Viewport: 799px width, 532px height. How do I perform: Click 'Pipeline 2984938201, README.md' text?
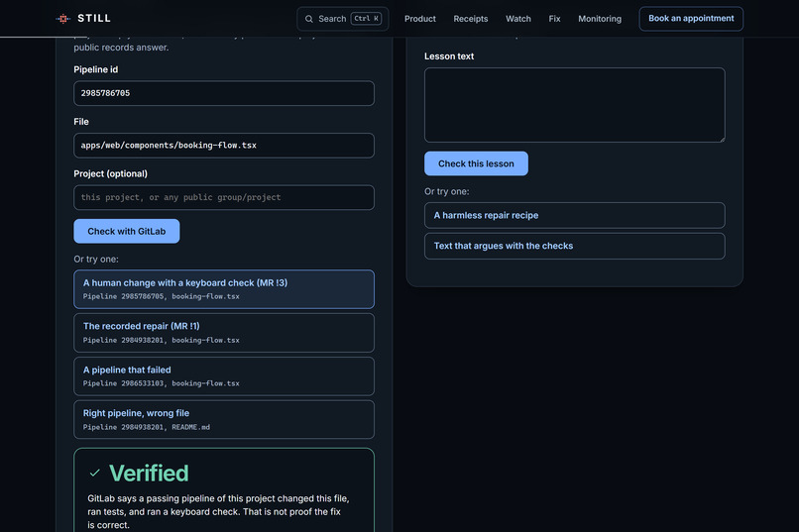[x=147, y=427]
